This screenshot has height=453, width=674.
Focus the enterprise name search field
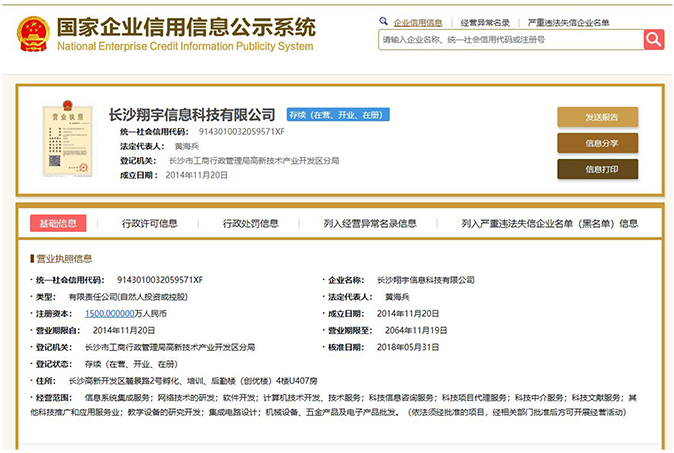click(x=511, y=40)
